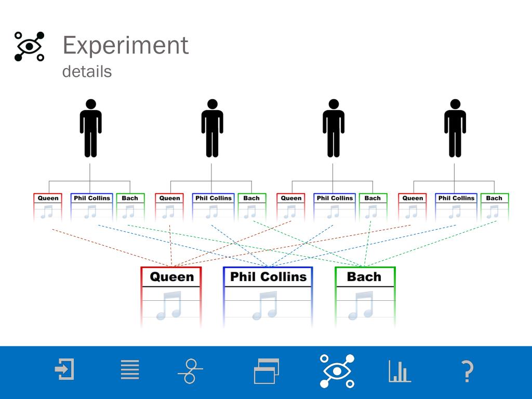The height and width of the screenshot is (399, 532).
Task: Click small Phil Collins box under leftmost person
Action: (91, 207)
